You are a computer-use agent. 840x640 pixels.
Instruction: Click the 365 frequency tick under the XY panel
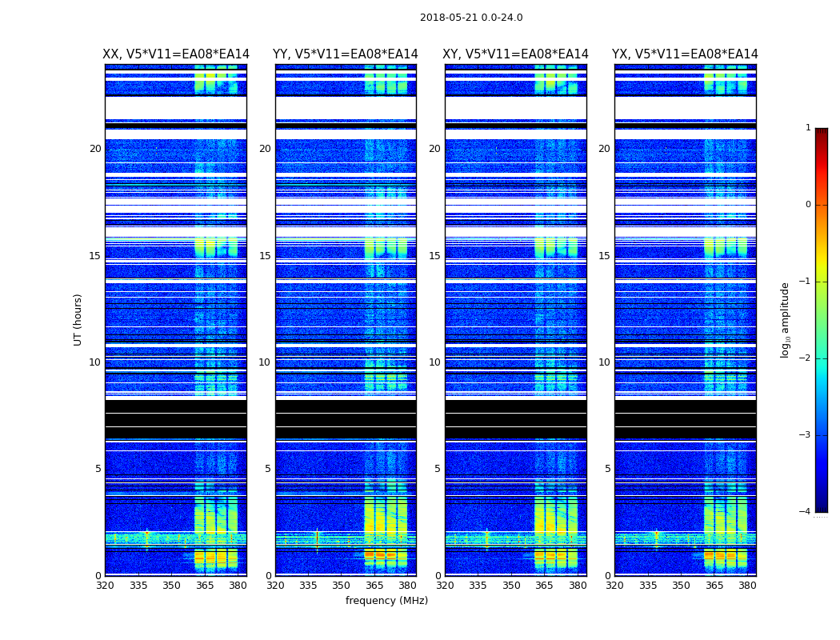[x=544, y=586]
